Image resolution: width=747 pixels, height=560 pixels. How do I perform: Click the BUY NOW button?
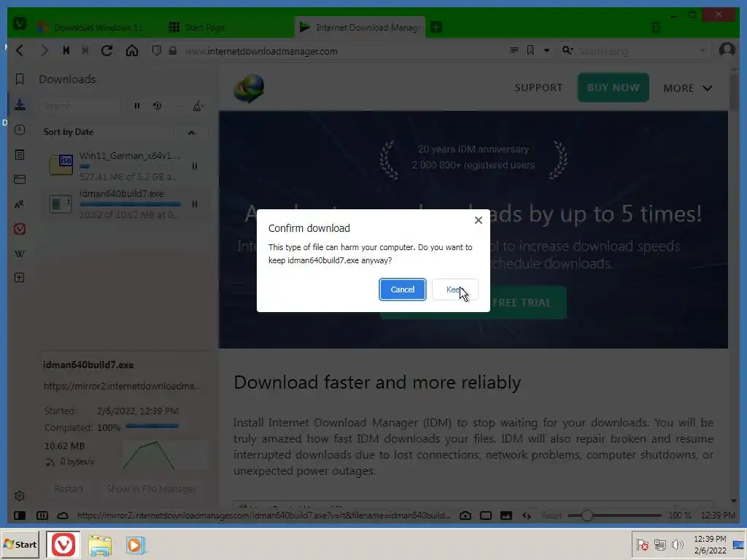[613, 87]
